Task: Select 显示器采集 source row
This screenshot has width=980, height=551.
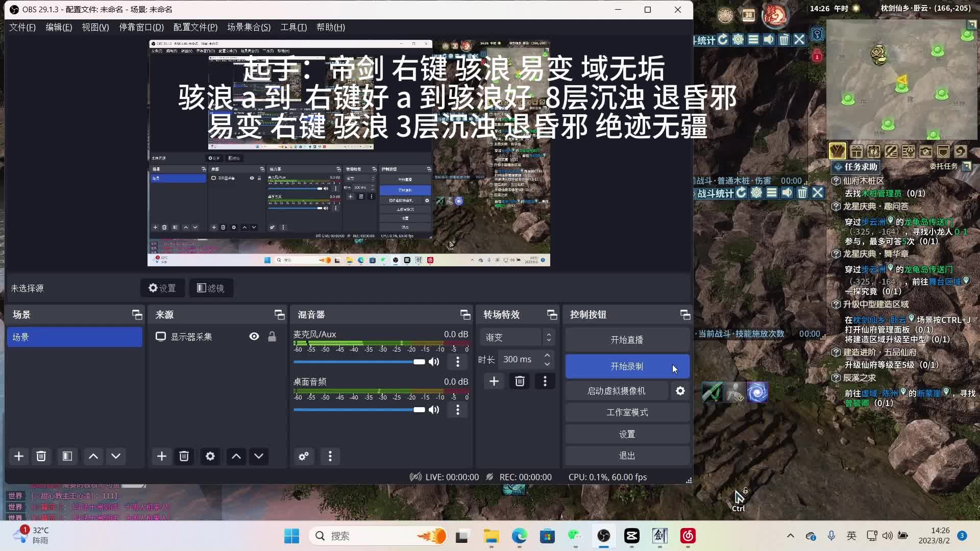Action: [x=216, y=337]
